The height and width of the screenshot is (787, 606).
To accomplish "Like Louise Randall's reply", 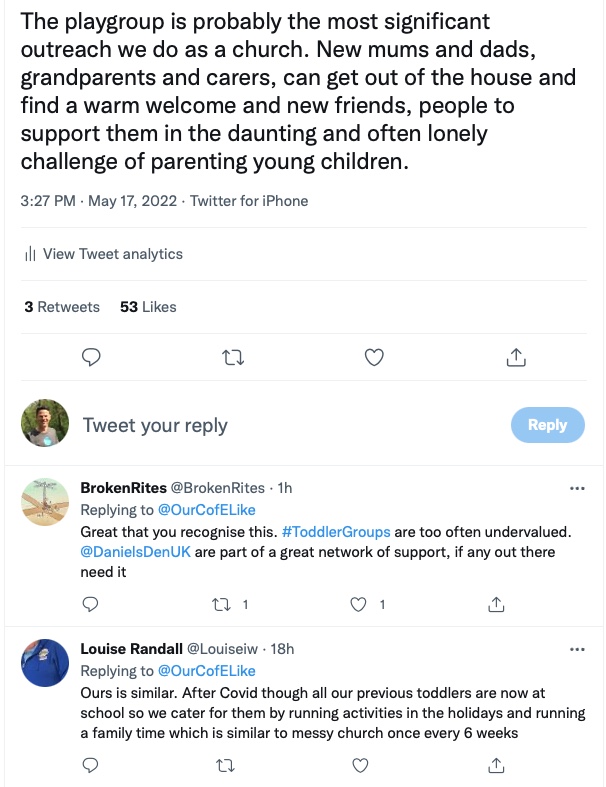I will click(x=360, y=765).
